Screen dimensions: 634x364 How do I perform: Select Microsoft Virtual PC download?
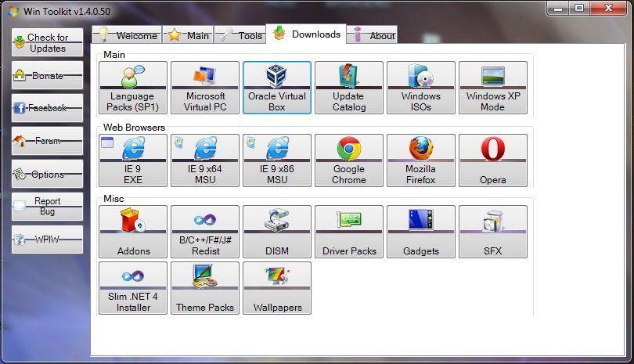point(205,88)
